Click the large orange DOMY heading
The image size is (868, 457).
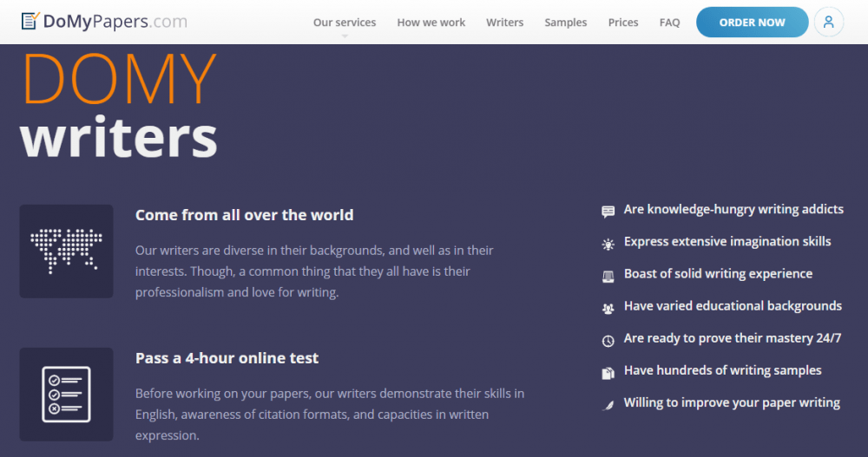point(119,78)
